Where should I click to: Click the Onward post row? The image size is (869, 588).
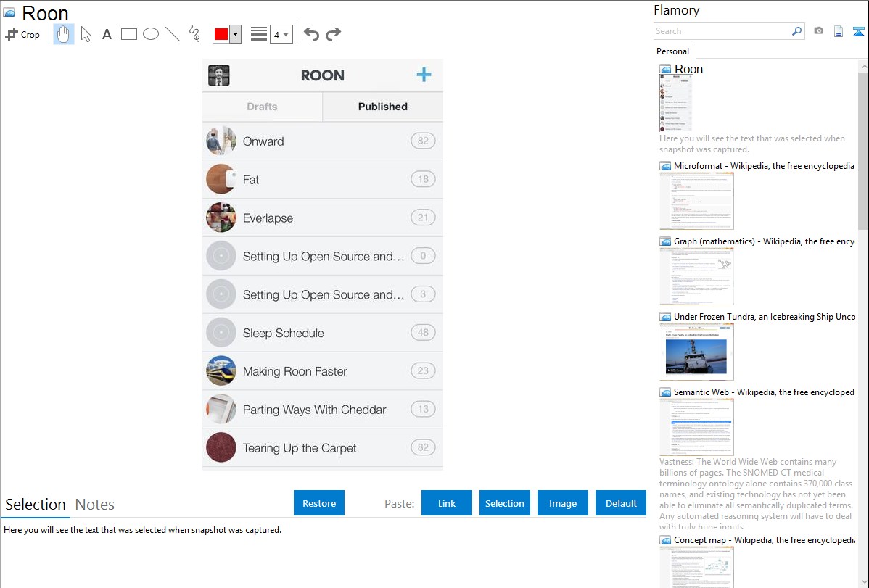coord(323,141)
